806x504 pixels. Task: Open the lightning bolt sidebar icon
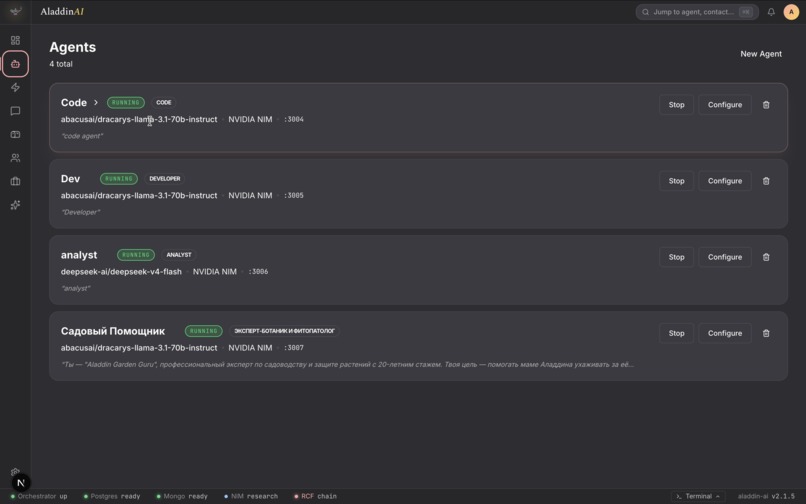[15, 87]
